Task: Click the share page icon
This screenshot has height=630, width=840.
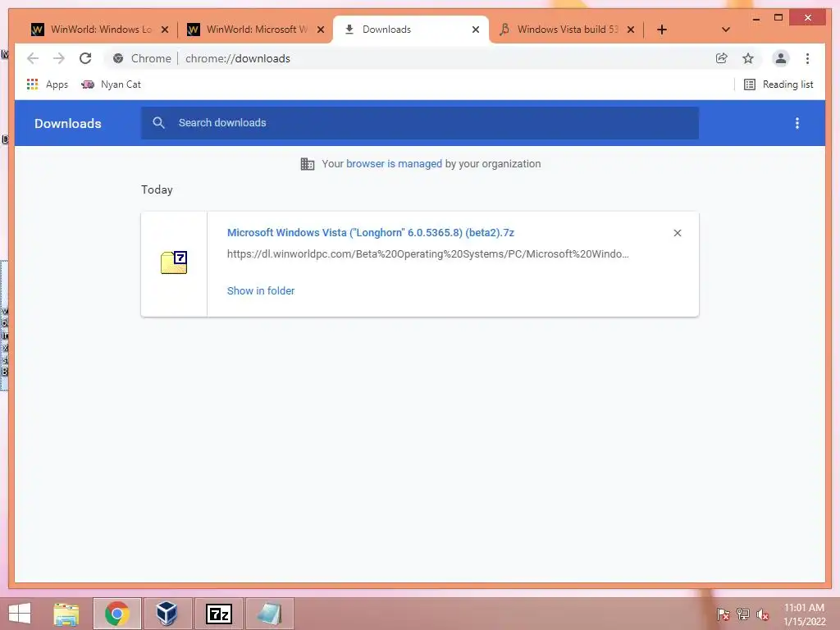Action: pyautogui.click(x=722, y=58)
